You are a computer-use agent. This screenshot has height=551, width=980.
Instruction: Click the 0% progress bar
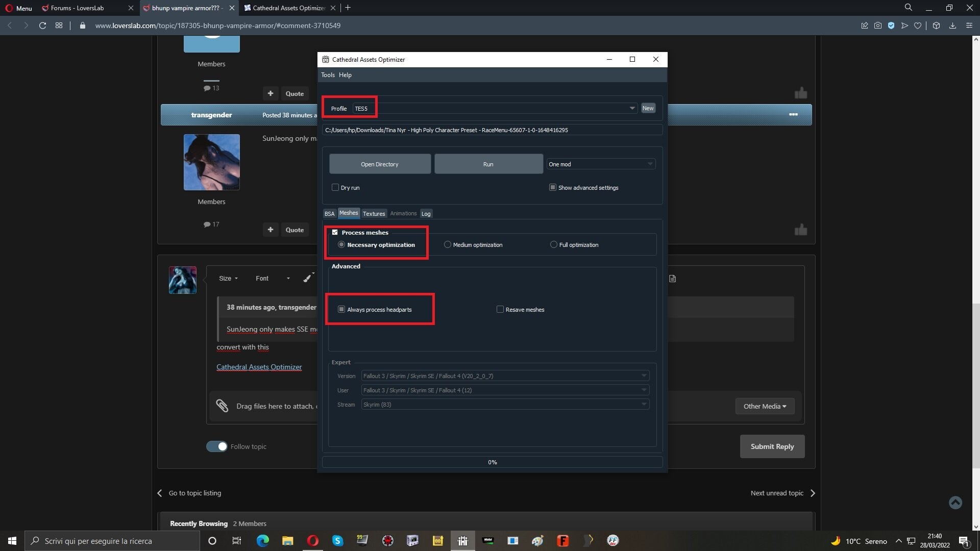pyautogui.click(x=492, y=462)
